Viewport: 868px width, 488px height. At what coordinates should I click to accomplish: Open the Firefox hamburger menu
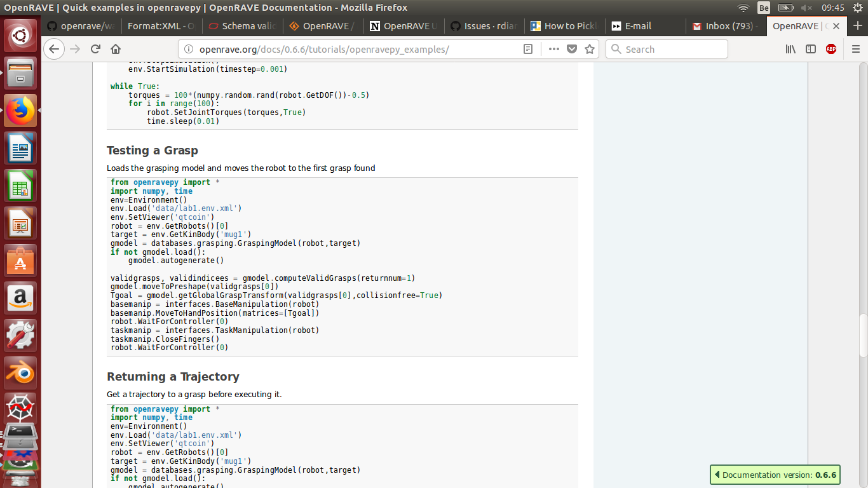pos(856,49)
